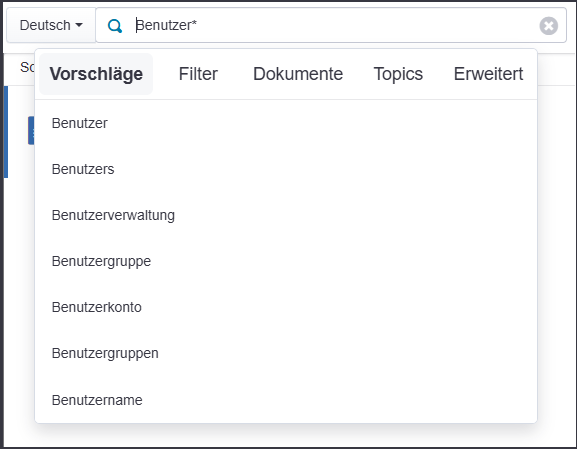This screenshot has width=577, height=449.
Task: Click the magnifying glass search icon
Action: pyautogui.click(x=114, y=26)
